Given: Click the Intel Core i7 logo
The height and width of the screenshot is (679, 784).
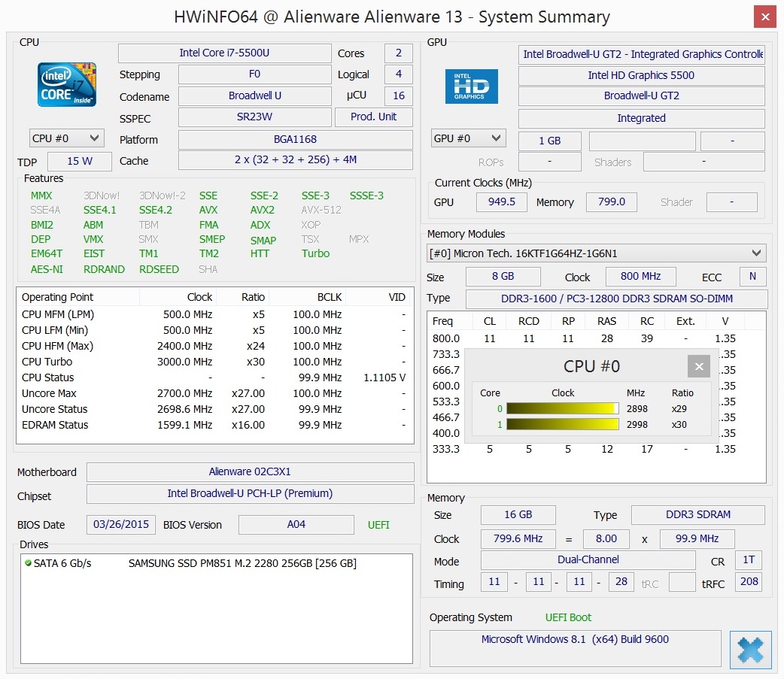Looking at the screenshot, I should pyautogui.click(x=67, y=84).
